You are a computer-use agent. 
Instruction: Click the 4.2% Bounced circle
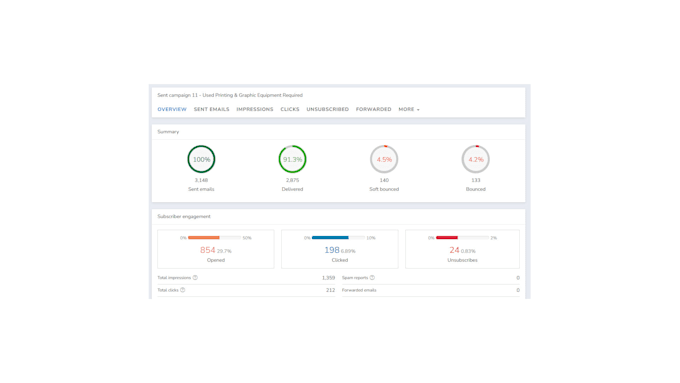click(x=476, y=159)
